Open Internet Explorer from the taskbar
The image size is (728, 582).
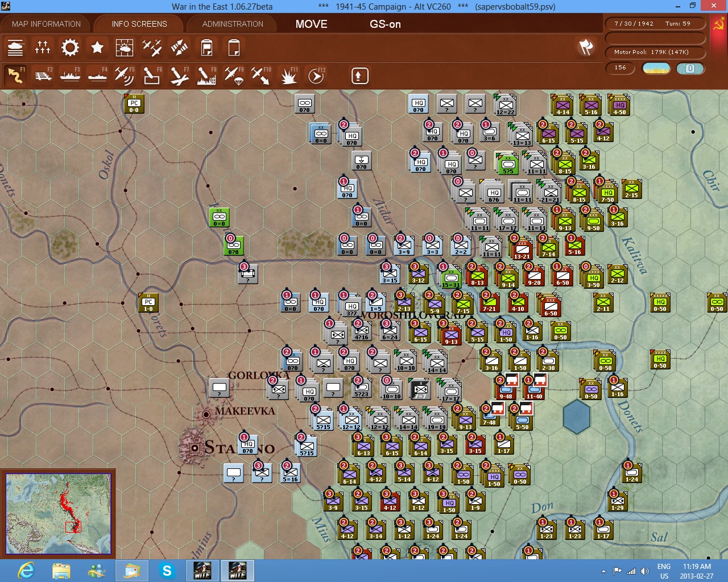[26, 571]
